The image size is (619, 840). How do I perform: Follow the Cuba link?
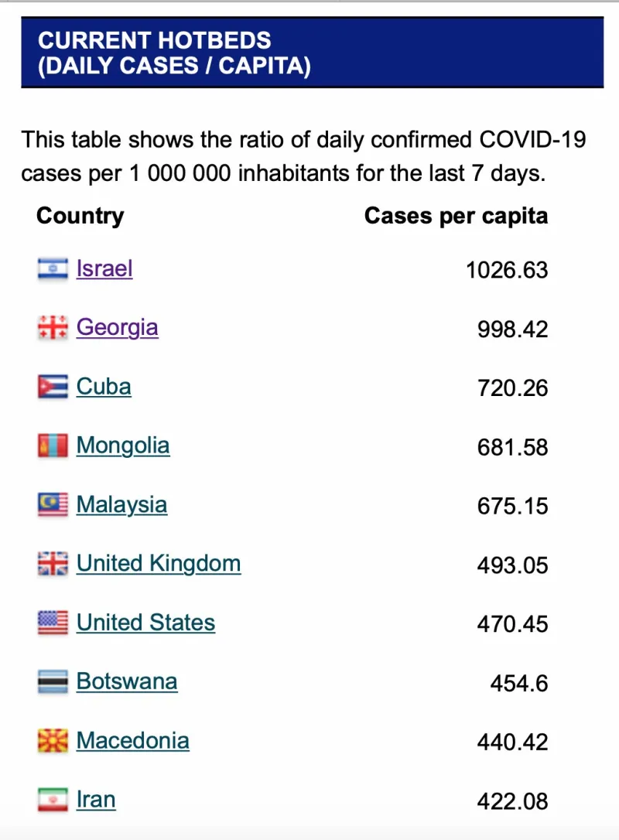104,386
